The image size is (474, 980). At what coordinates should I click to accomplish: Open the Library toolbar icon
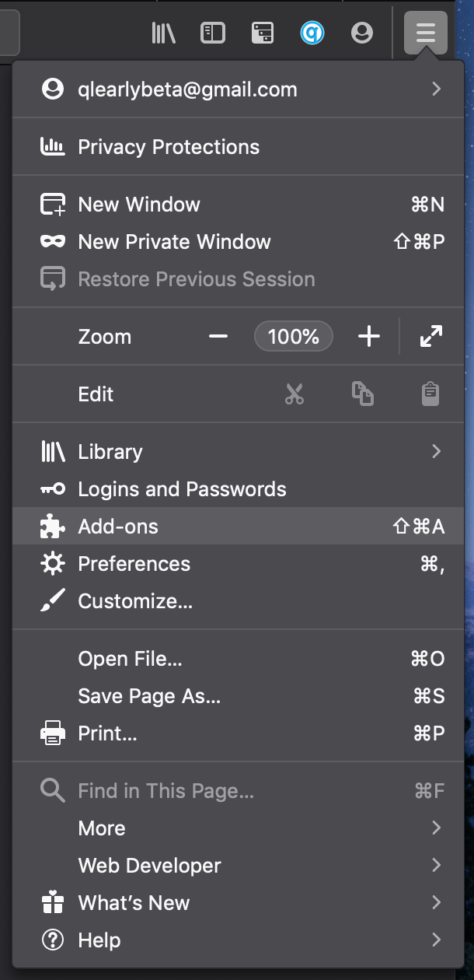[x=164, y=33]
